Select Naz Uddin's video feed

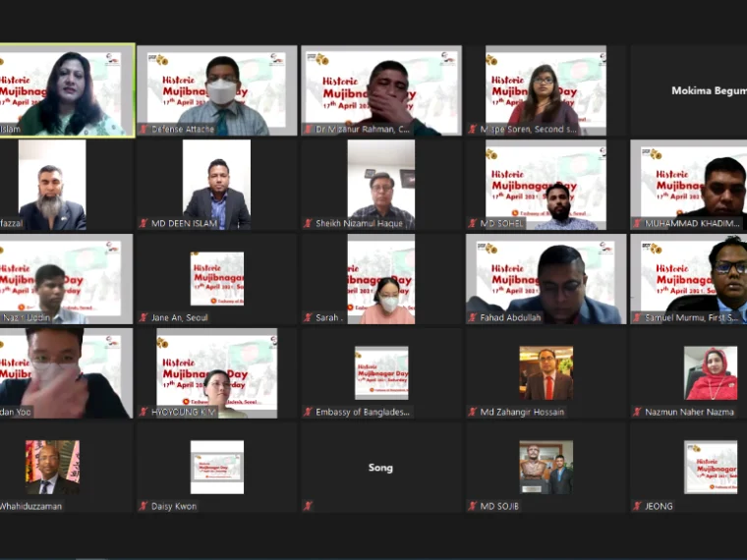pos(66,279)
